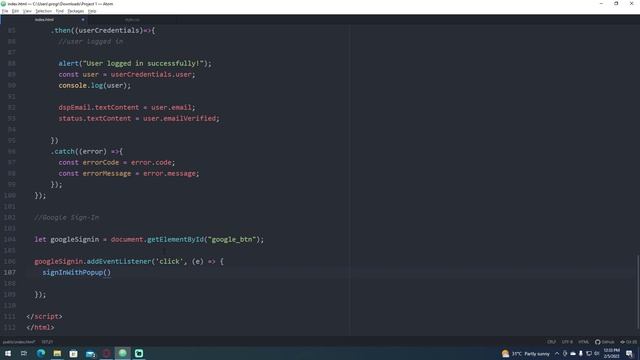Show hidden system tray icons
640x360 pixels.
(557, 353)
